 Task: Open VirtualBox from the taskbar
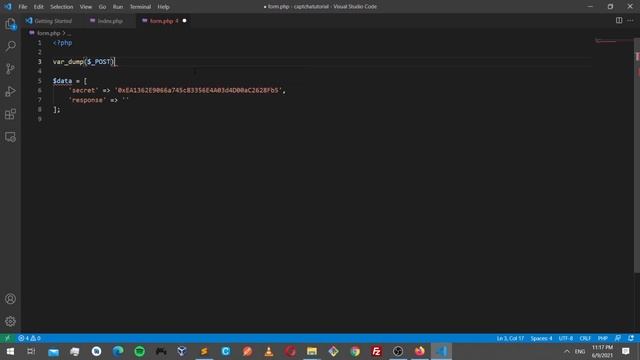click(x=182, y=351)
